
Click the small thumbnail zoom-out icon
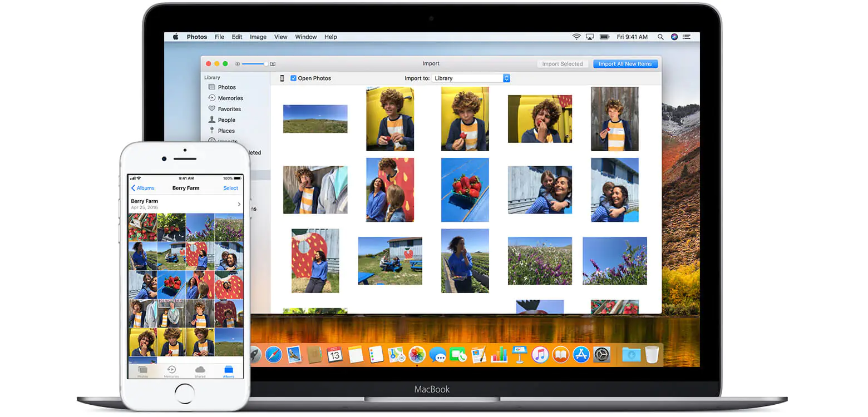point(237,63)
